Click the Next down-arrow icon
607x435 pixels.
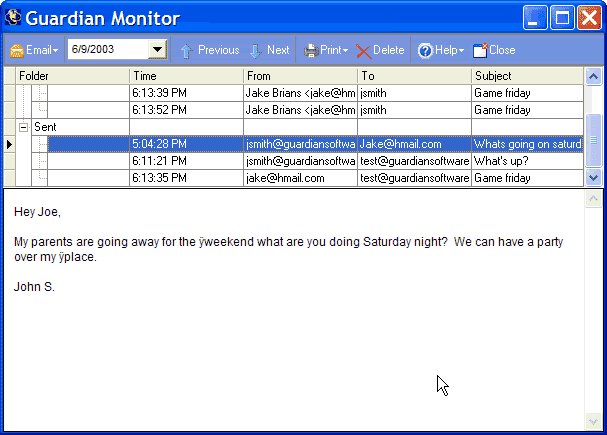coord(255,51)
